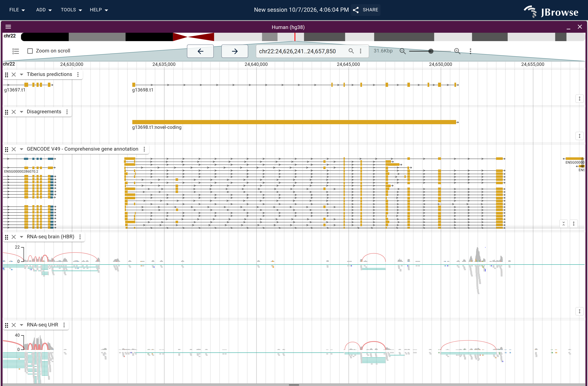Open RNA-seq UHR track menu dots

coord(64,325)
